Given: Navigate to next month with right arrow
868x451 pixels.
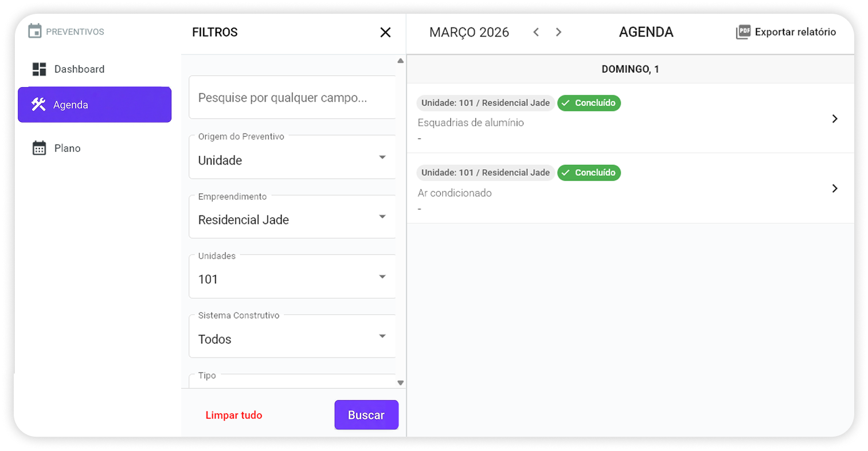Looking at the screenshot, I should point(558,32).
